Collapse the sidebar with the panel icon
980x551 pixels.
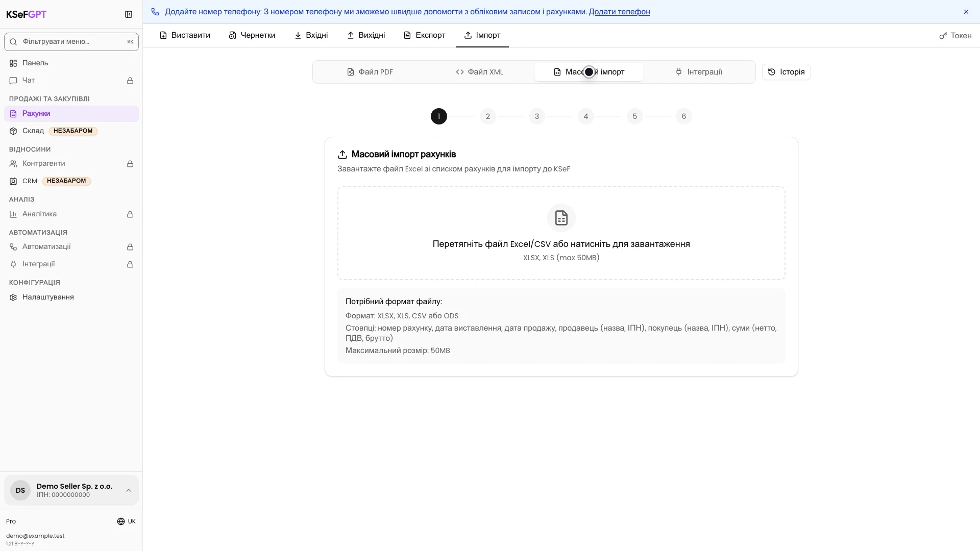pos(129,14)
